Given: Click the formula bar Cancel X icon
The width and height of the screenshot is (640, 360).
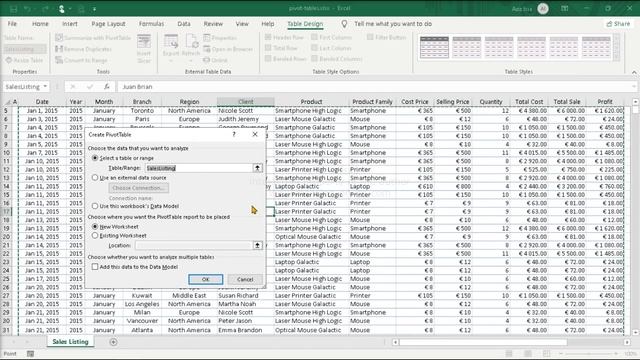Looking at the screenshot, I should click(73, 87).
